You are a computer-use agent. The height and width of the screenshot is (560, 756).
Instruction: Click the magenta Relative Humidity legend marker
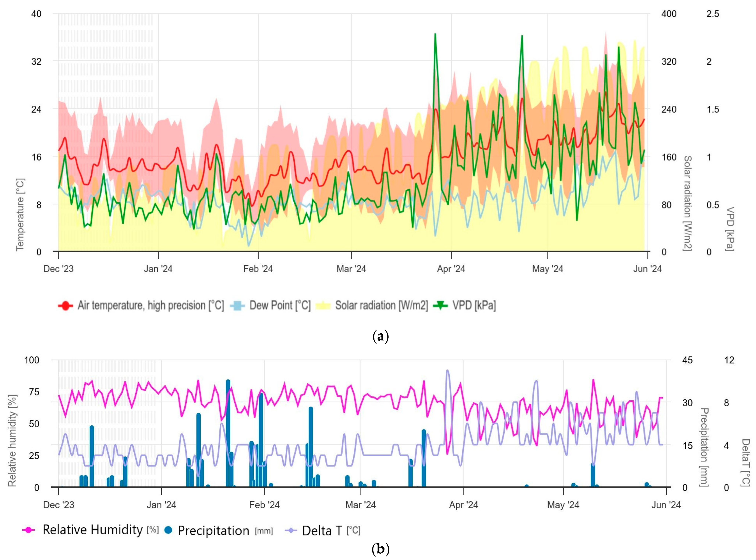[29, 530]
